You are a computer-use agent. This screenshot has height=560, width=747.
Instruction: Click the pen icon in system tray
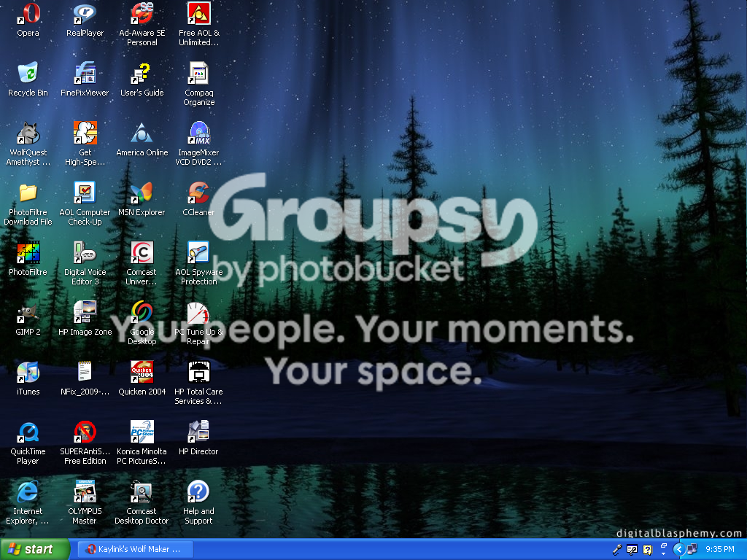617,550
